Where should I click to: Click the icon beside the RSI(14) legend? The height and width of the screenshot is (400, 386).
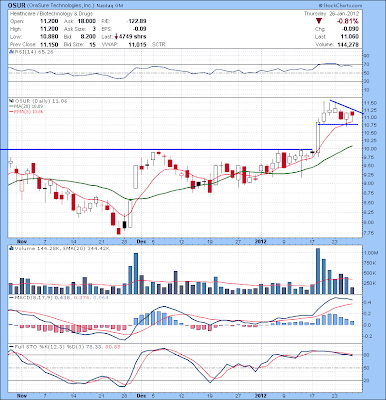[10, 52]
